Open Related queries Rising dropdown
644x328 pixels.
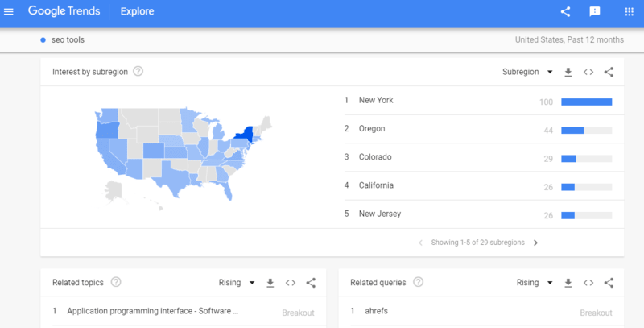pyautogui.click(x=535, y=283)
